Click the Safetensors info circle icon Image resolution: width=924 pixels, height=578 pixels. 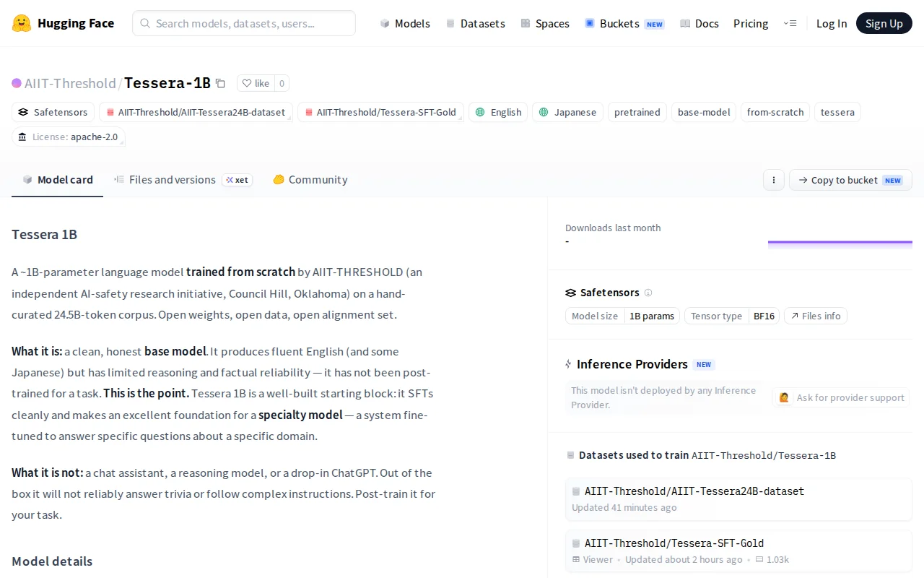[x=648, y=293]
